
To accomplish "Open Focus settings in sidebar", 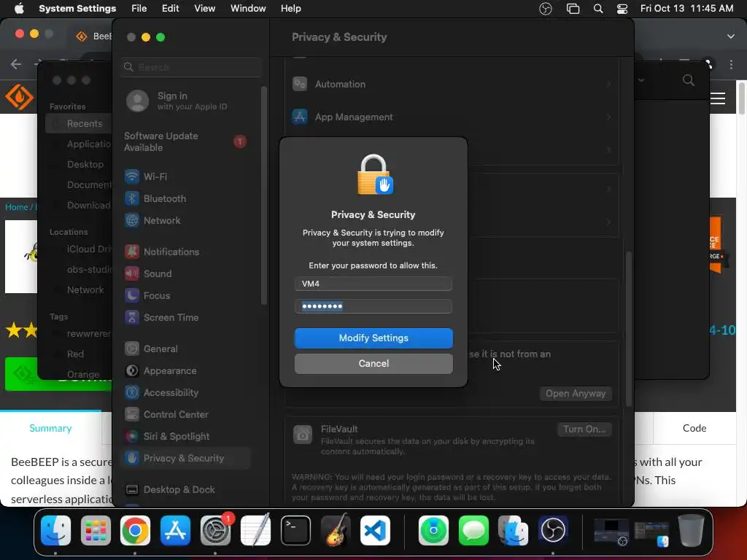I will 147,296.
